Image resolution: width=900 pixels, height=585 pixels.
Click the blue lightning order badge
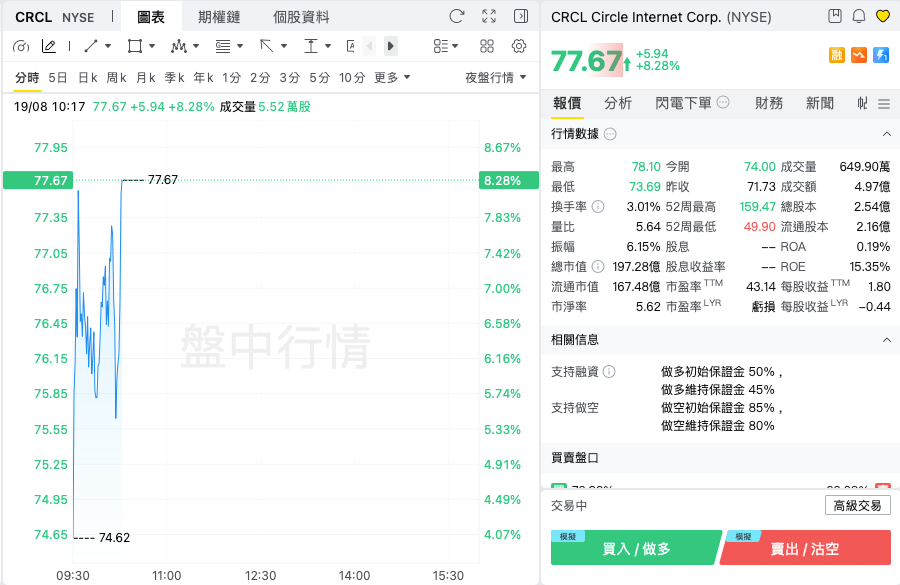pyautogui.click(x=881, y=55)
